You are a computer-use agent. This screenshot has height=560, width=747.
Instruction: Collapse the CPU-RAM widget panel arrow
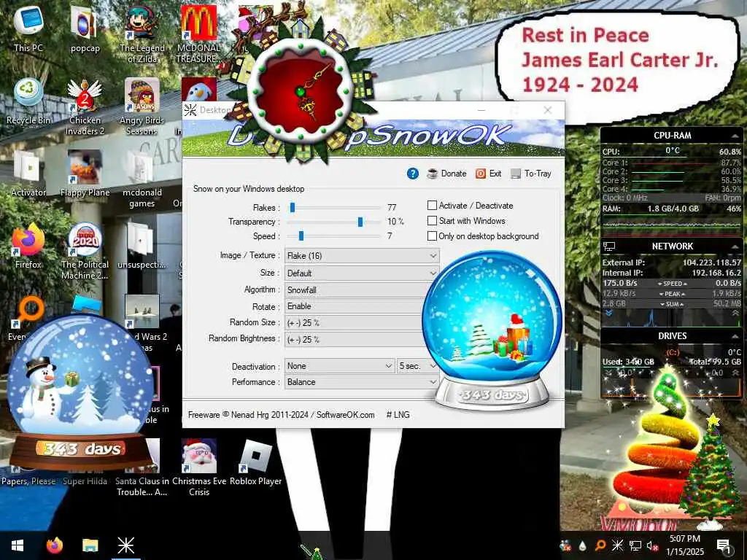pyautogui.click(x=734, y=136)
